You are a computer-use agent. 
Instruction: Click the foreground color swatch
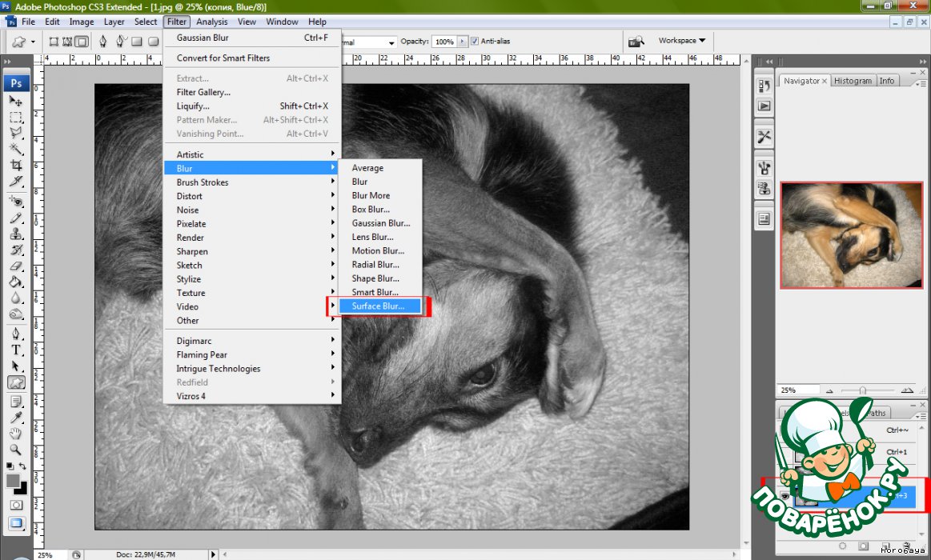tap(13, 481)
